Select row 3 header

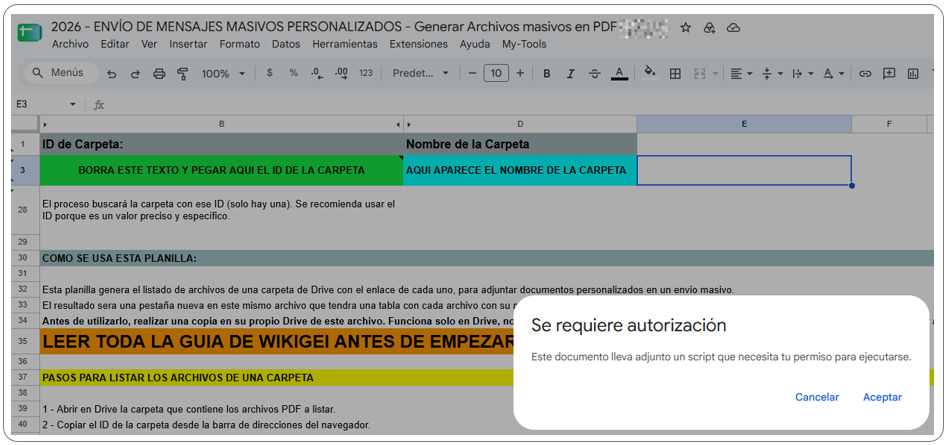point(22,170)
